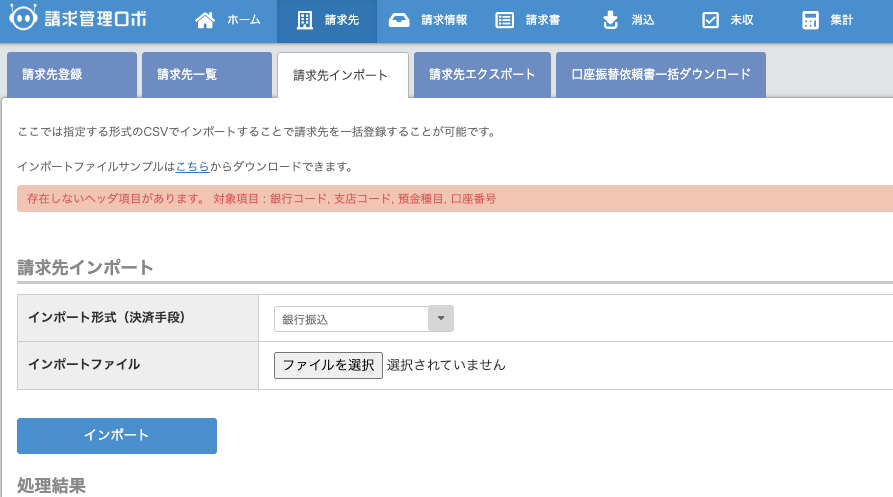The width and height of the screenshot is (893, 497).
Task: Switch to the 請求先エクスポート tab
Action: pyautogui.click(x=482, y=75)
